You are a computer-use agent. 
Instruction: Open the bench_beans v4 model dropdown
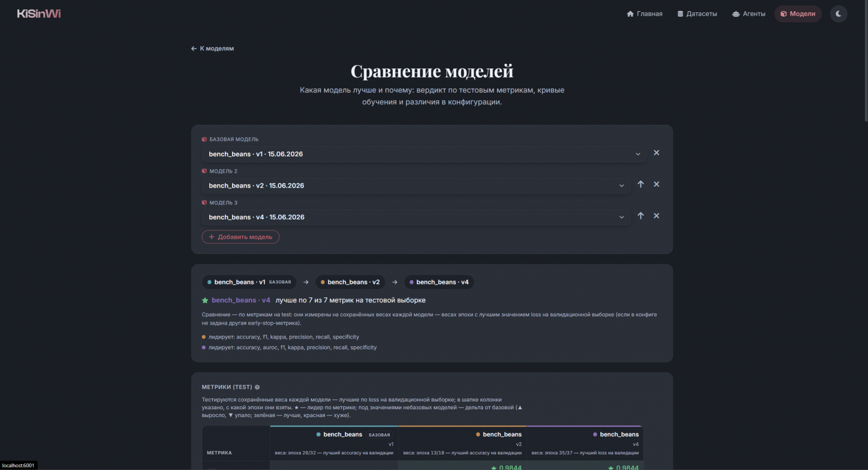[x=416, y=217]
